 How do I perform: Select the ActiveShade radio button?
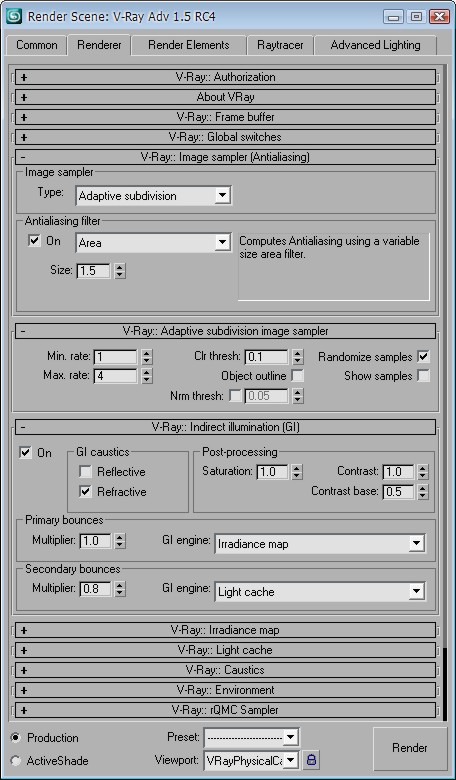(16, 761)
